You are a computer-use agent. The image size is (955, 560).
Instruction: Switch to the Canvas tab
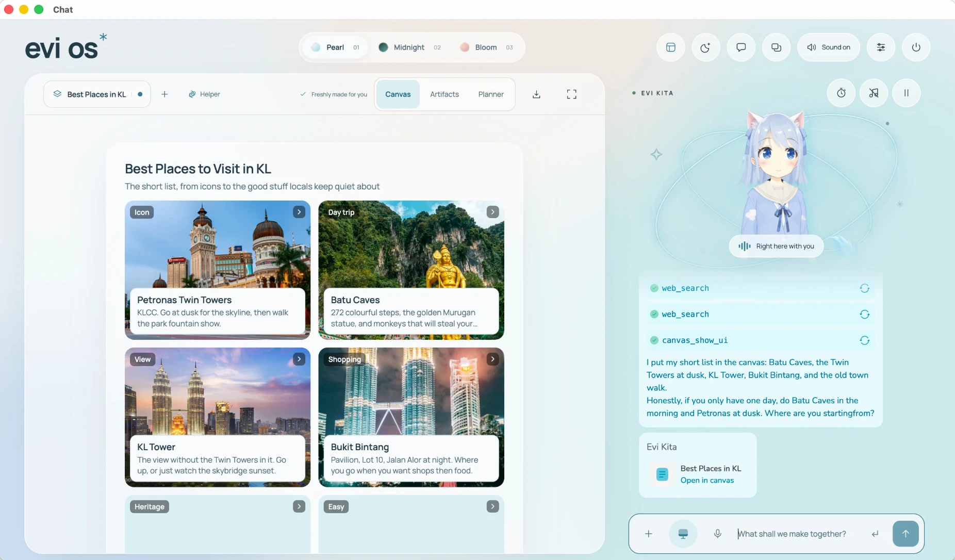click(x=398, y=94)
